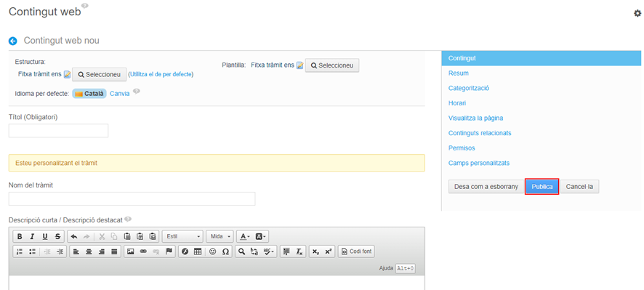
Task: Open the replace text tool
Action: click(x=254, y=251)
